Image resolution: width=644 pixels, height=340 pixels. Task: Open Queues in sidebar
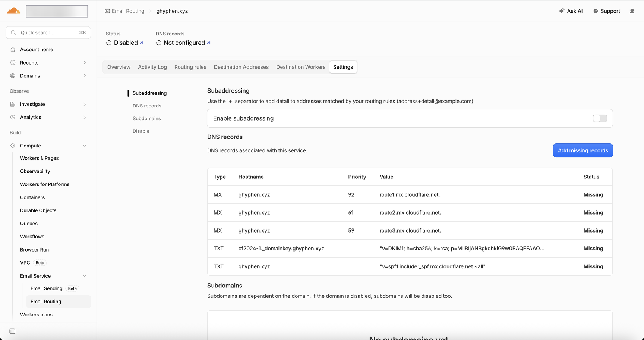click(x=29, y=224)
